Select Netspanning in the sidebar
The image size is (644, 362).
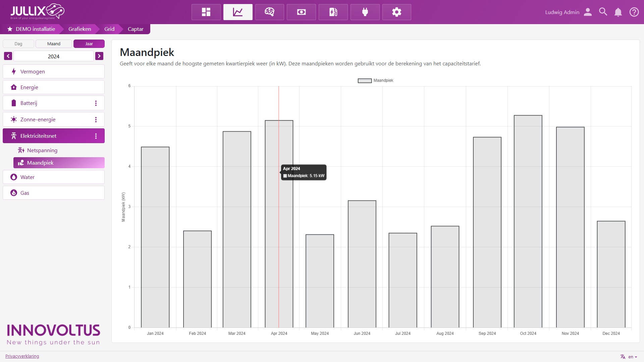[42, 150]
